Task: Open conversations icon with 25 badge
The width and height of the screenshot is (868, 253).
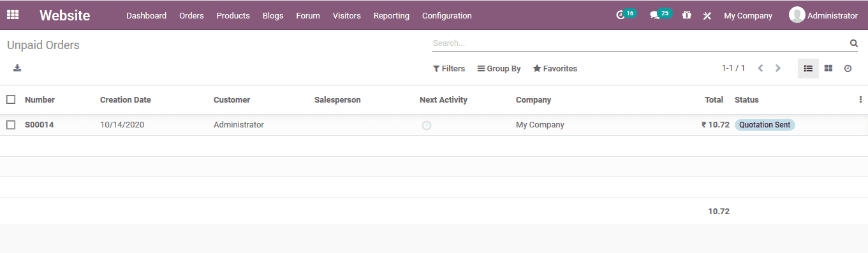Action: (x=660, y=15)
